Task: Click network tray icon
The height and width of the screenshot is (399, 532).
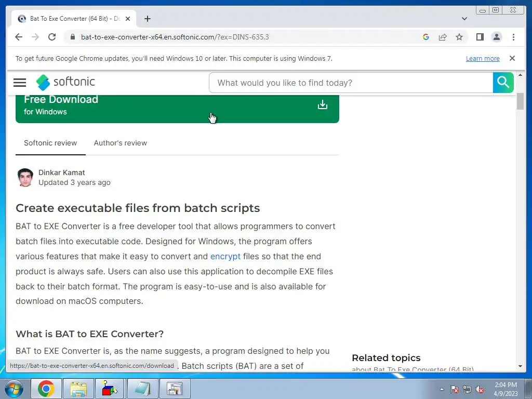Action: [467, 389]
